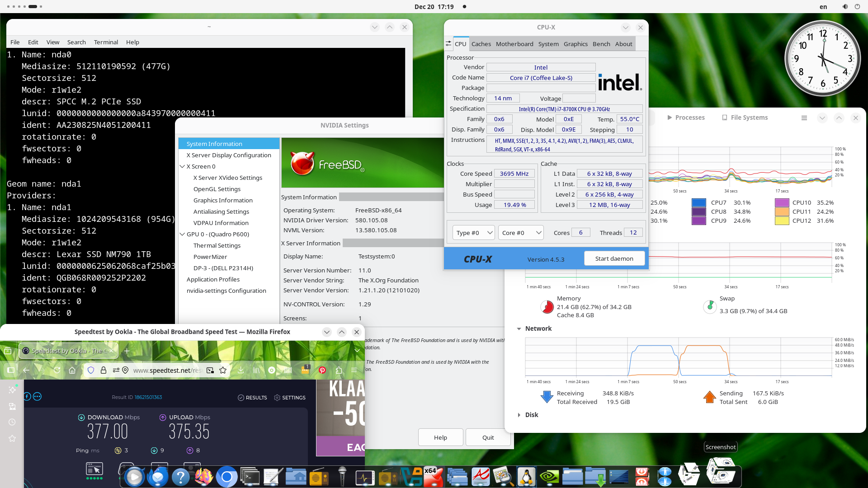868x488 pixels.
Task: Collapse the Network section in System Monitor
Action: point(519,329)
